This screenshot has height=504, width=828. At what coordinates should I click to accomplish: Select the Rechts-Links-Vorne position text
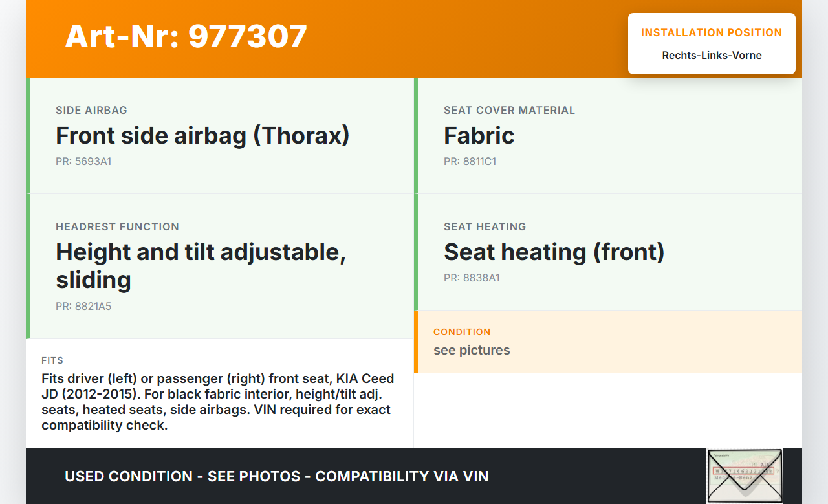coord(712,56)
